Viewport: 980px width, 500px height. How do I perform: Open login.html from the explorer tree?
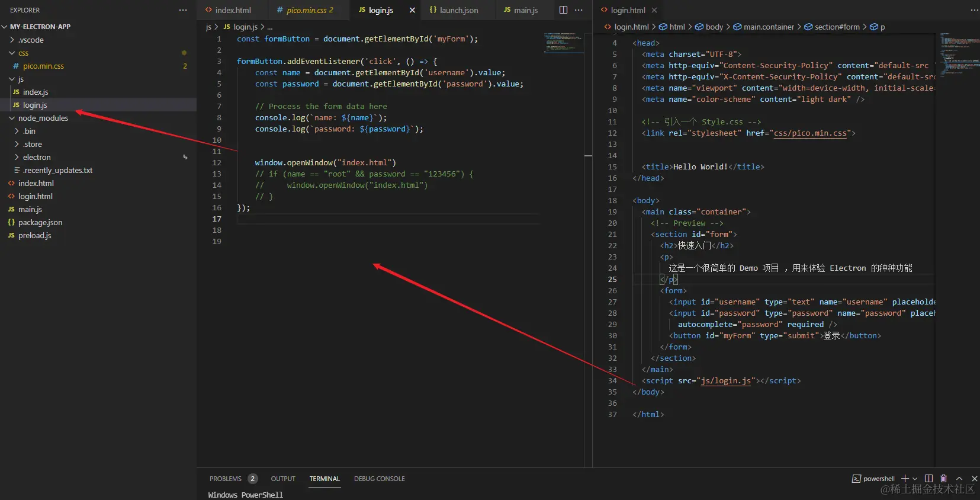click(x=98, y=196)
